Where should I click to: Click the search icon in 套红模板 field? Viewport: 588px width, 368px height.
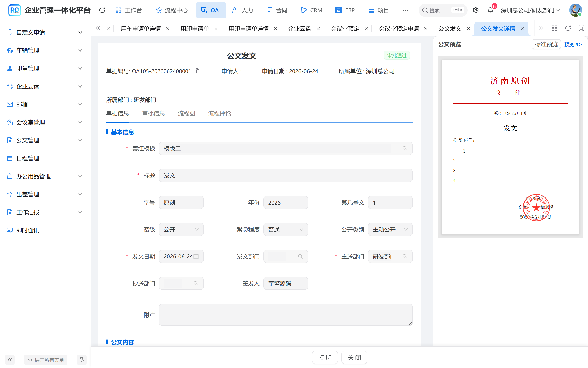click(x=405, y=148)
